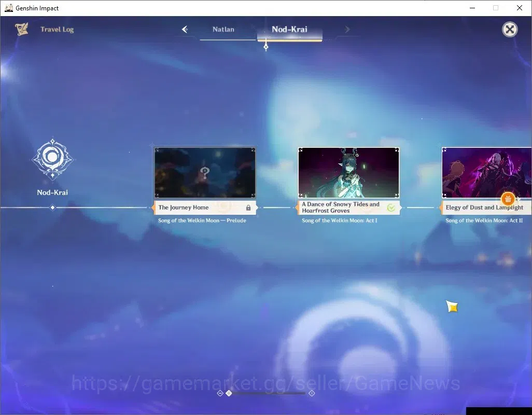Click 'Song of the Welkin Moon: Act II' text
532x415 pixels.
pyautogui.click(x=484, y=220)
